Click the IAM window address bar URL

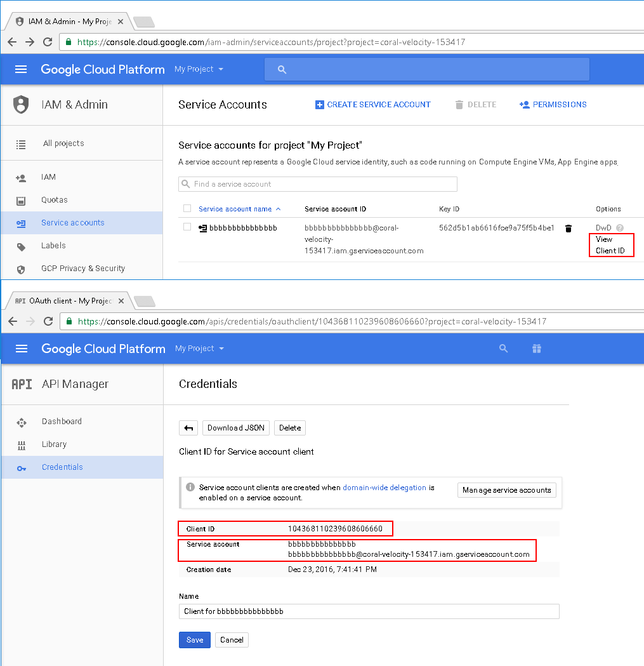[272, 42]
